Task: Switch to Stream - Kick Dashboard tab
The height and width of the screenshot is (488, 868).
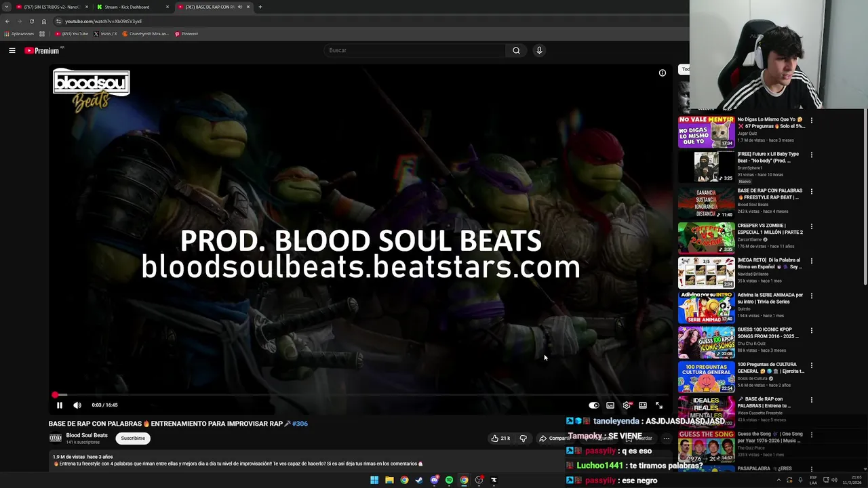Action: pyautogui.click(x=132, y=7)
